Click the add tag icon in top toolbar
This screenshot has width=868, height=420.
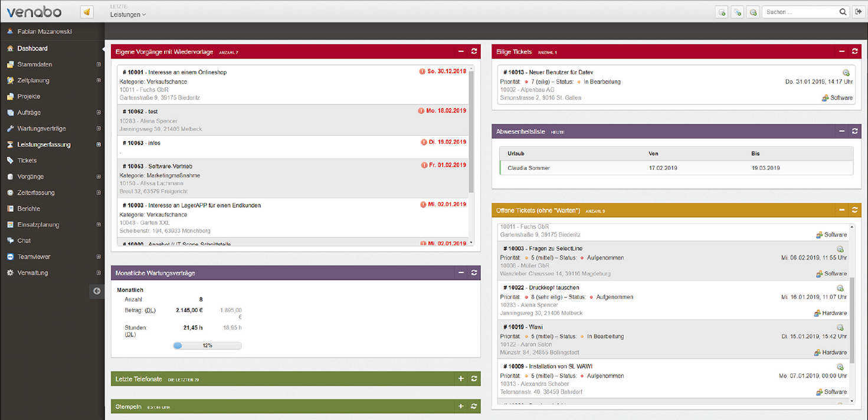pyautogui.click(x=737, y=12)
